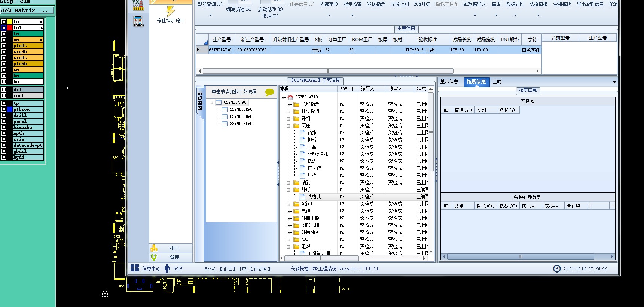Click the document icon for 铣槽孔
Image resolution: width=644 pixels, height=307 pixels.
pos(303,197)
